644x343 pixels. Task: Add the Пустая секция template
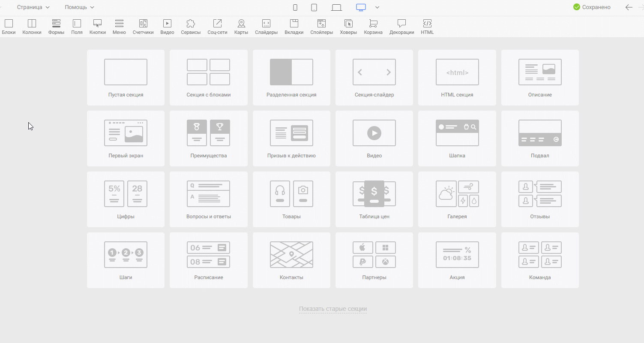[126, 78]
